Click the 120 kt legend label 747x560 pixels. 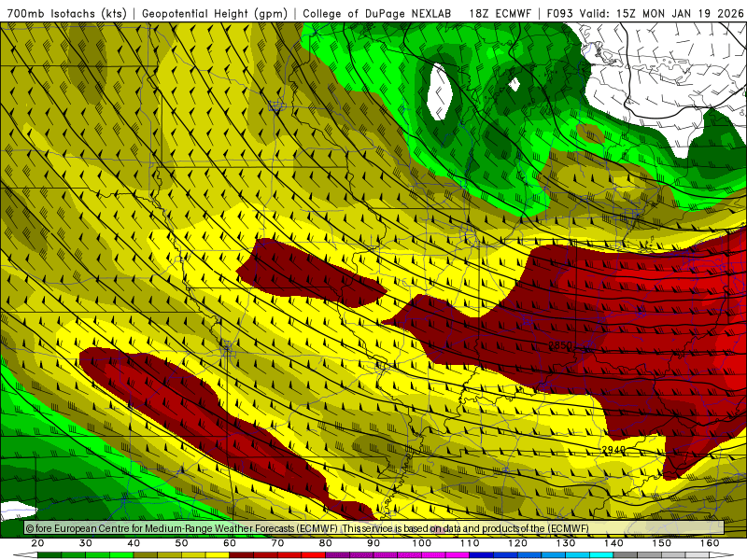(518, 543)
